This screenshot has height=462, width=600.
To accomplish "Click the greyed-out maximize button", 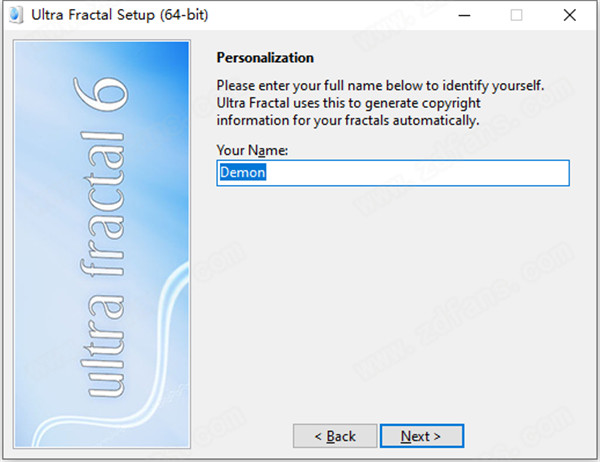I will click(x=516, y=16).
